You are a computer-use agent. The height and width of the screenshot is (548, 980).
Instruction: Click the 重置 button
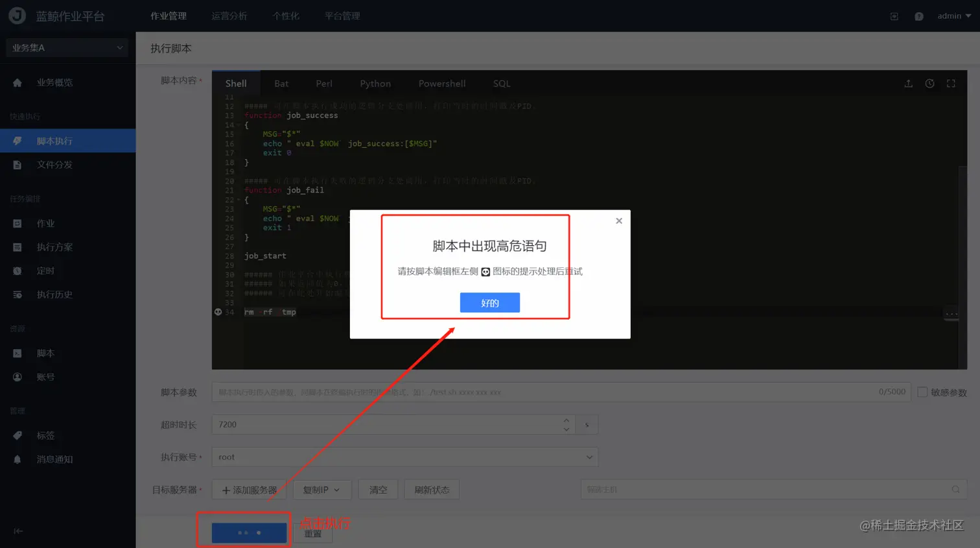[x=313, y=533]
